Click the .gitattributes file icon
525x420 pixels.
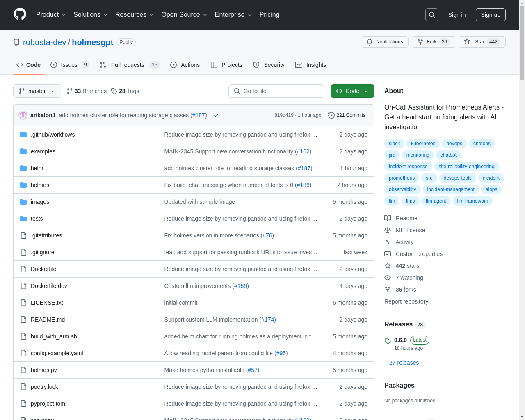coord(23,235)
